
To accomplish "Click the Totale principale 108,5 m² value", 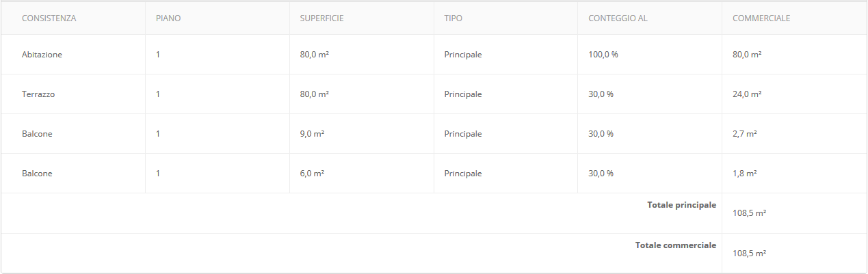I will coord(749,213).
